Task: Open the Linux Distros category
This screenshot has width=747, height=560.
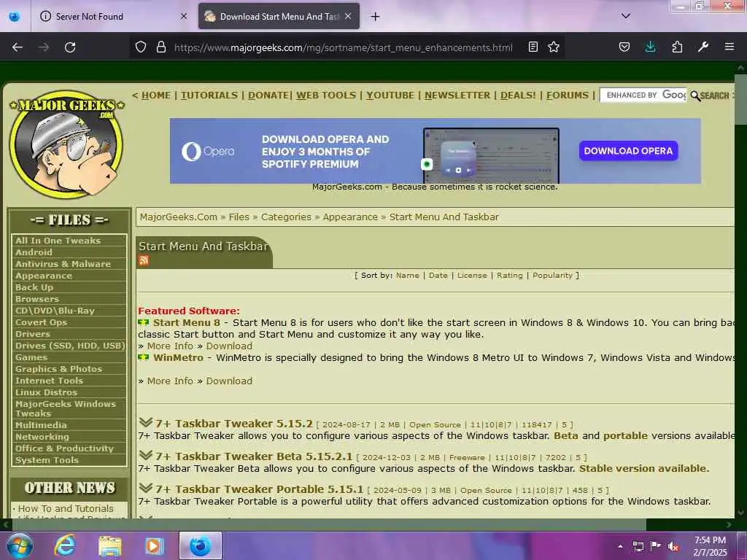Action: (x=46, y=393)
